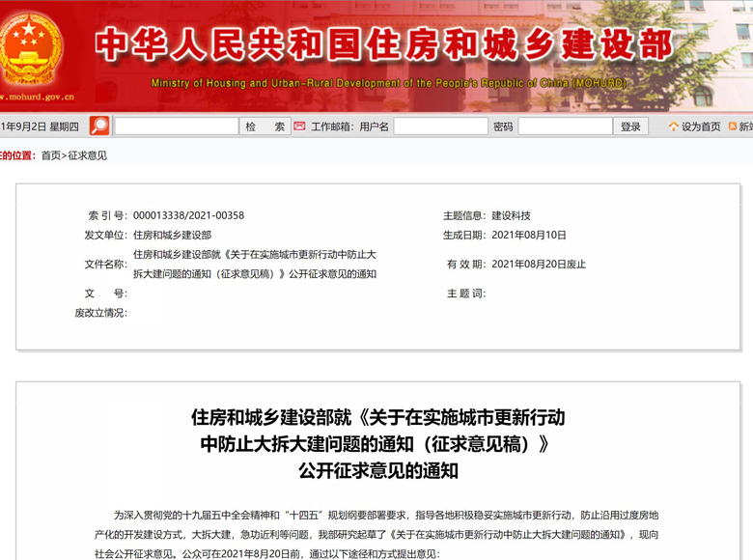
Task: Click the ministry name banner title
Action: (x=383, y=44)
